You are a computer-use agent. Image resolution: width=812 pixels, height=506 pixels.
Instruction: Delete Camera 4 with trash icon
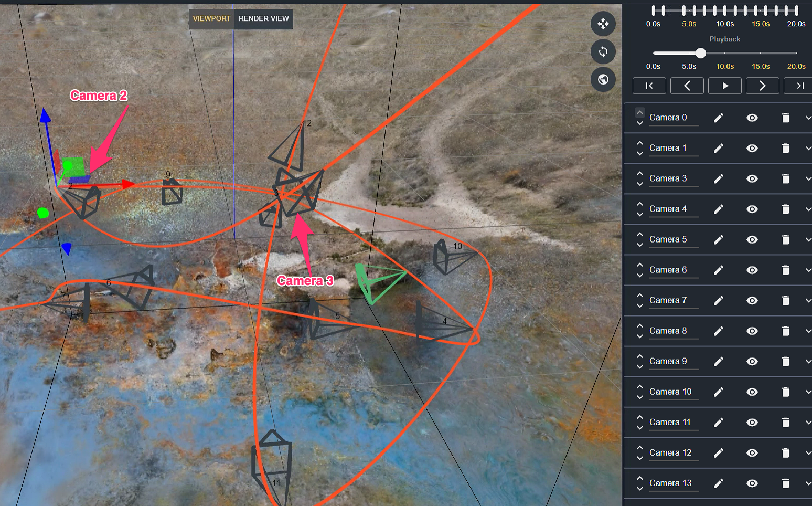(x=786, y=209)
